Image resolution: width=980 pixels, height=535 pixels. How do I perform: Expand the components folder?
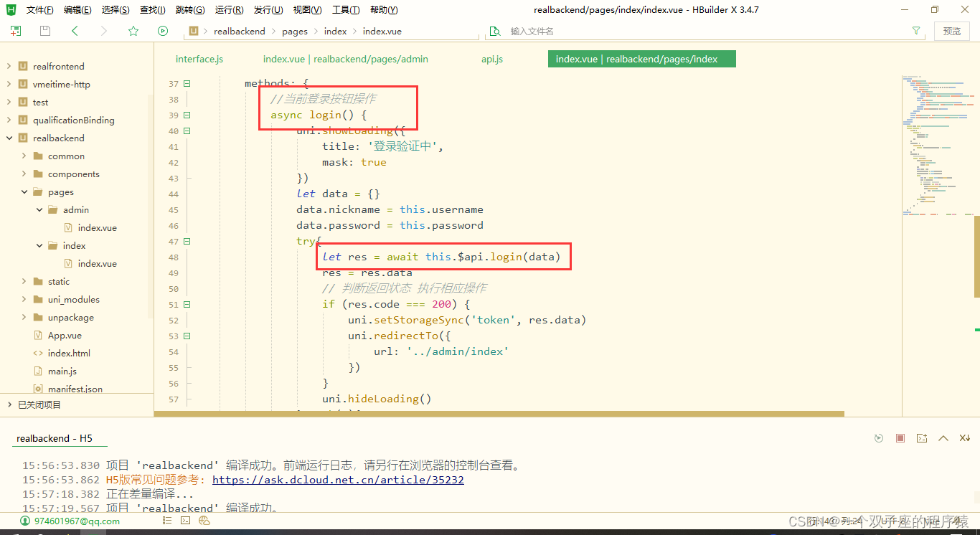(24, 174)
